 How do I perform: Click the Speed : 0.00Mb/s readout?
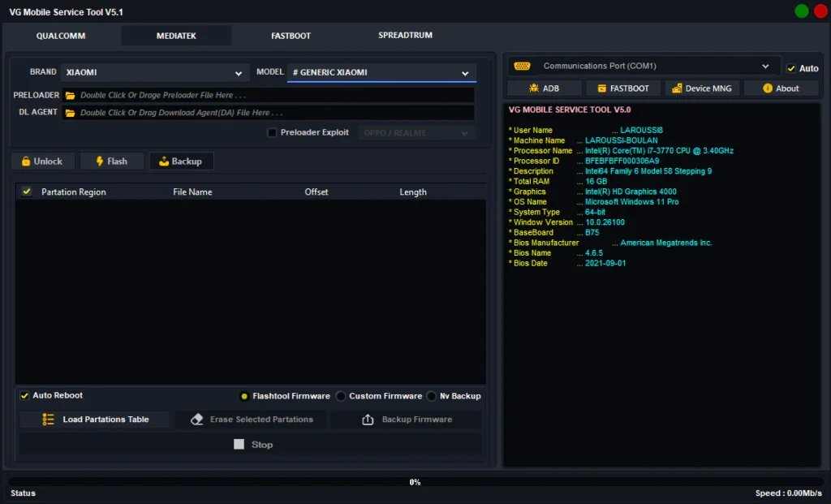[788, 493]
